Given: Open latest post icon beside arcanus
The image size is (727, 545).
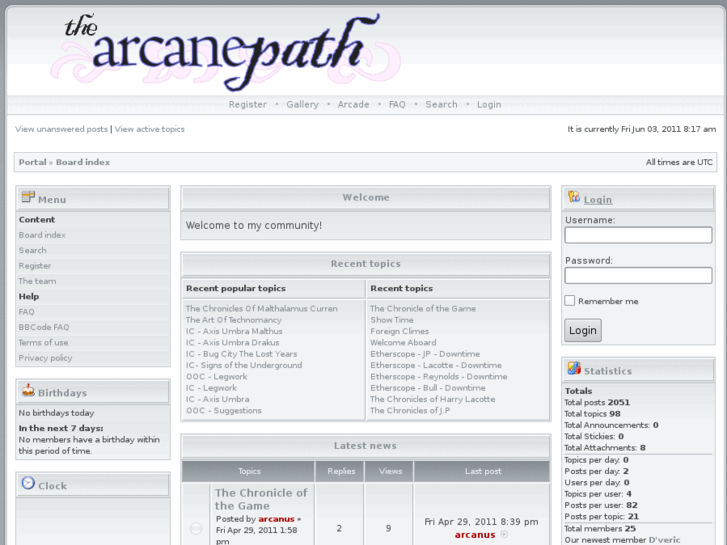Looking at the screenshot, I should coord(504,534).
